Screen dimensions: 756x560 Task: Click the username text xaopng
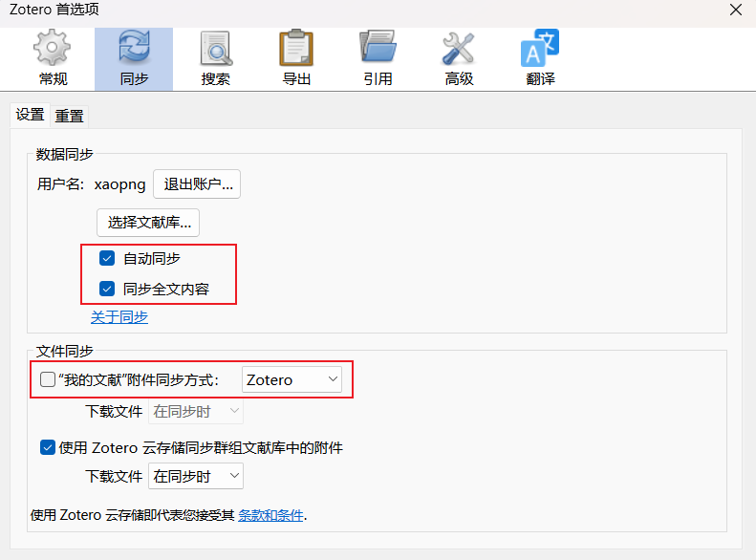coord(120,184)
